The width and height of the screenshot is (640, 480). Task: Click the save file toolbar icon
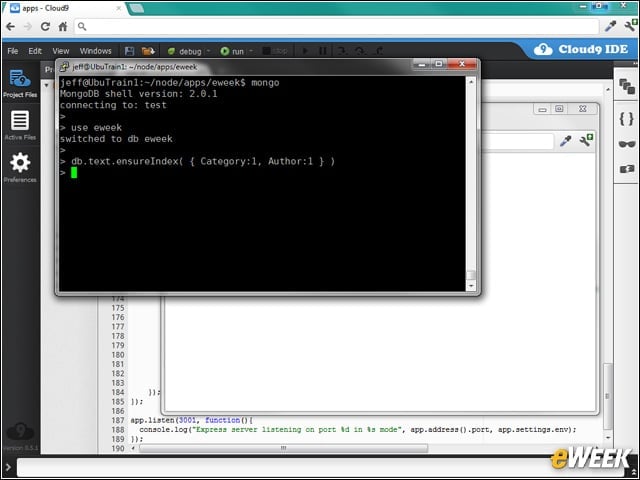point(129,51)
